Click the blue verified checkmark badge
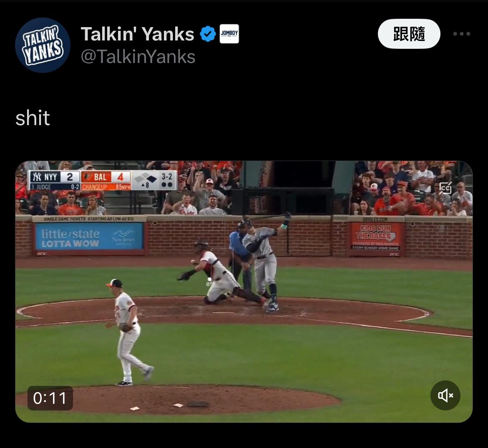Viewport: 488px width, 448px height. (x=208, y=34)
